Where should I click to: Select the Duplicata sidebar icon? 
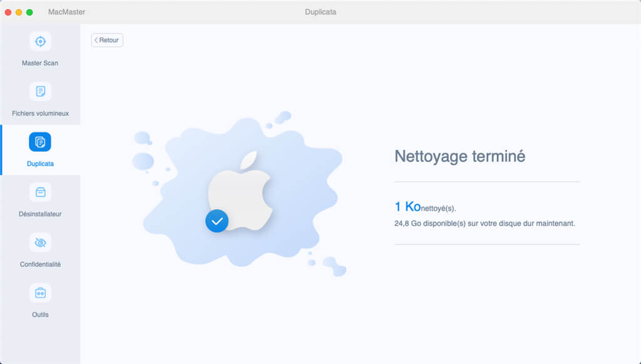40,142
